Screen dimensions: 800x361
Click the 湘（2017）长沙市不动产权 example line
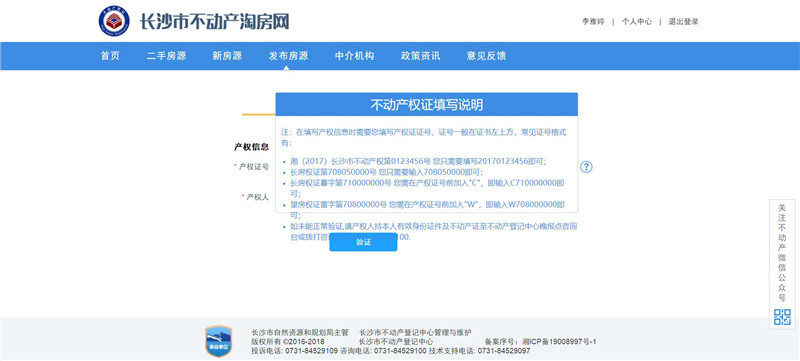coord(418,161)
